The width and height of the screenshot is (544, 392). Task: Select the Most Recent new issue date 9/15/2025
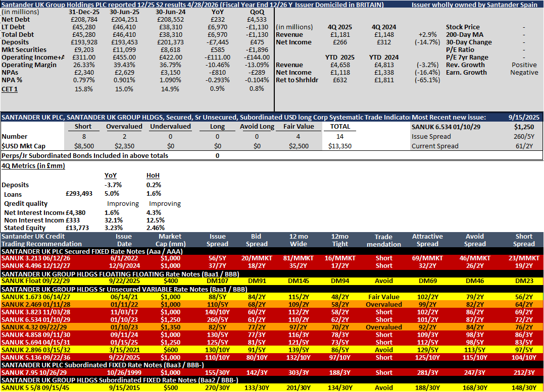[x=524, y=117]
